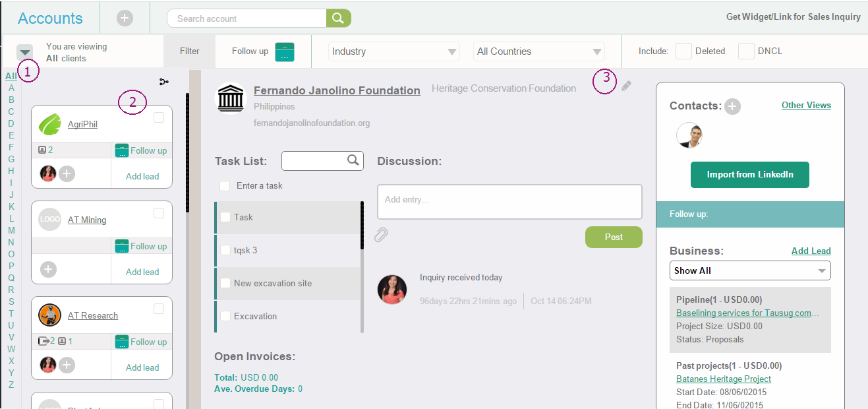Add a contact with plus icon on AT Mining card

(48, 269)
